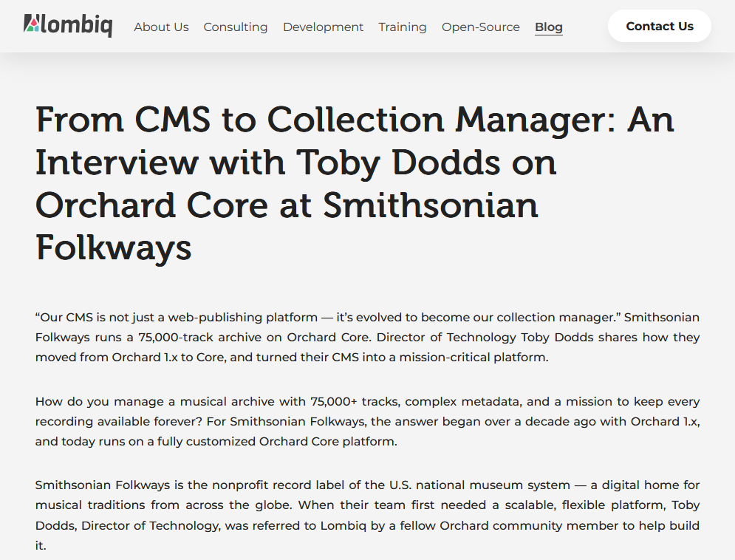Open the About Us menu item
Image resolution: width=735 pixels, height=560 pixels.
(161, 27)
